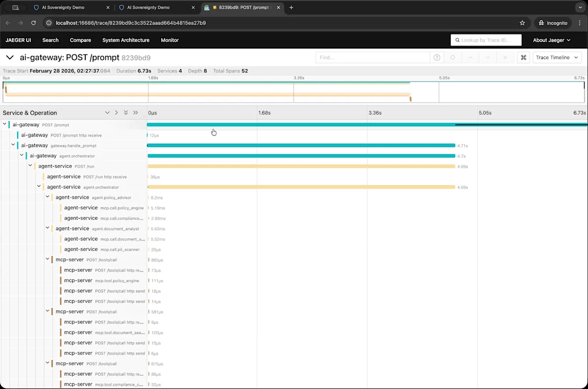Focus the Lookup by Trace ID field
This screenshot has height=389, width=588.
pos(486,40)
